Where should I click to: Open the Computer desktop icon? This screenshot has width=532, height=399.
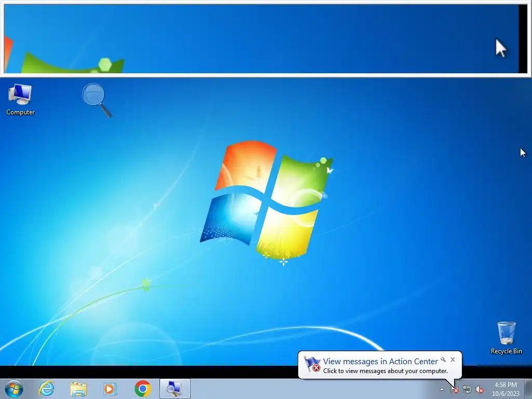tap(20, 100)
